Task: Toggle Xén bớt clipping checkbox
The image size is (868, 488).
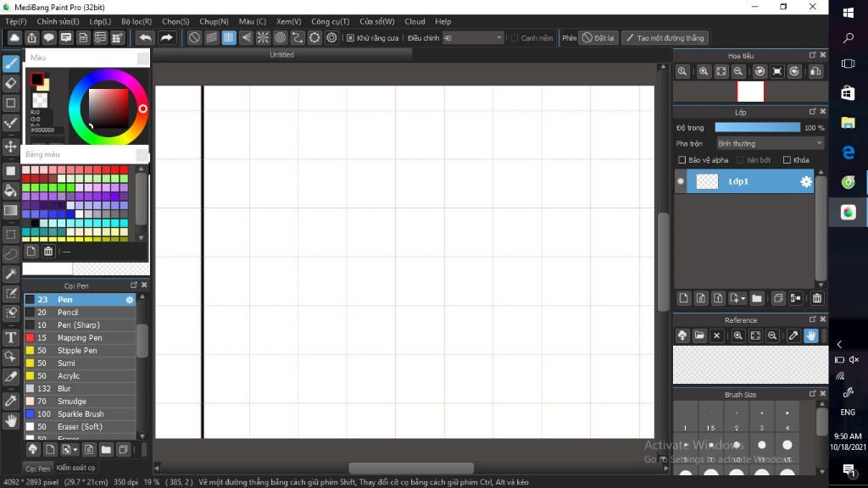Action: click(739, 160)
